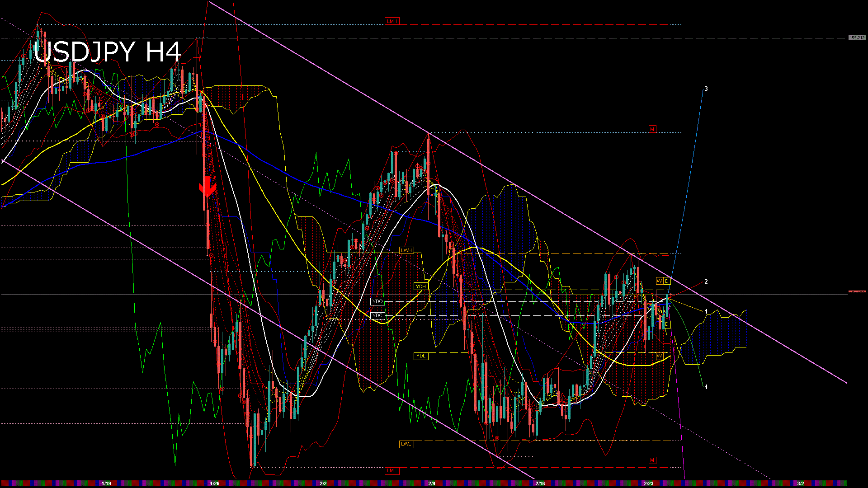Click the lower orange W marker box

point(660,357)
